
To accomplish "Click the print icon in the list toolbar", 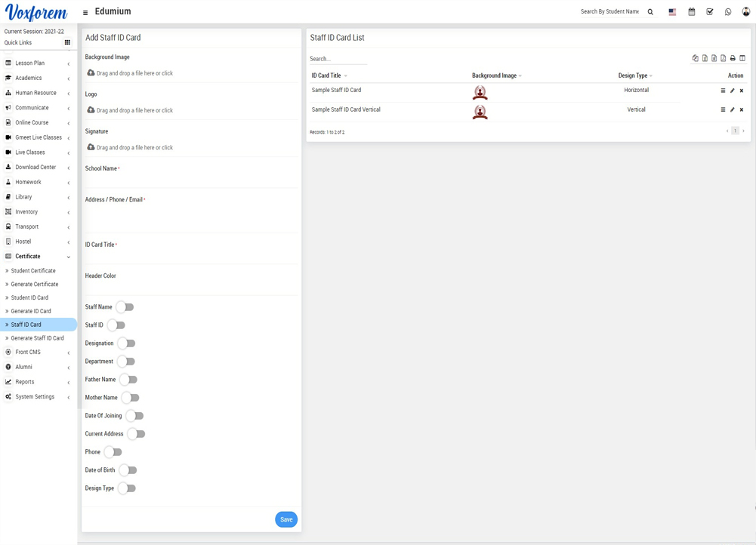I will (733, 58).
